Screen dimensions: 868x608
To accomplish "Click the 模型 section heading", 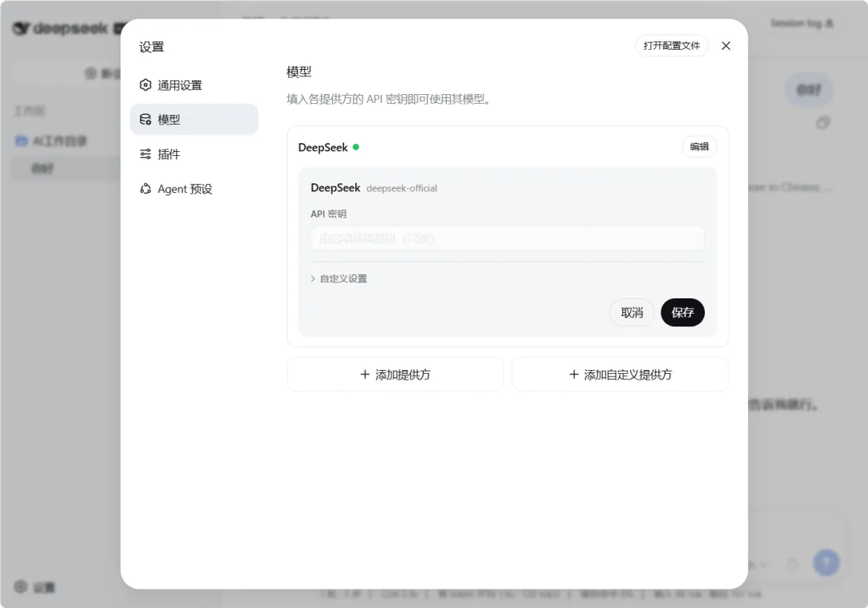I will pyautogui.click(x=299, y=72).
